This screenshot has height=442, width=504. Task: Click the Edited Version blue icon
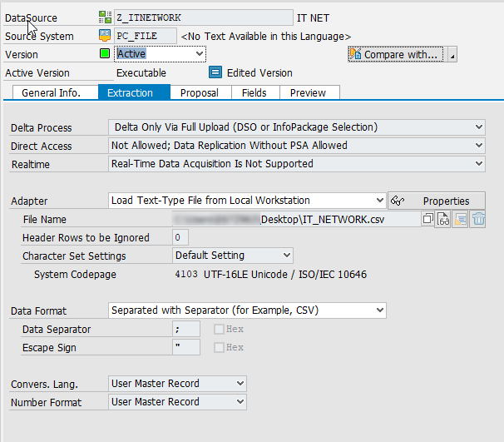(x=215, y=72)
